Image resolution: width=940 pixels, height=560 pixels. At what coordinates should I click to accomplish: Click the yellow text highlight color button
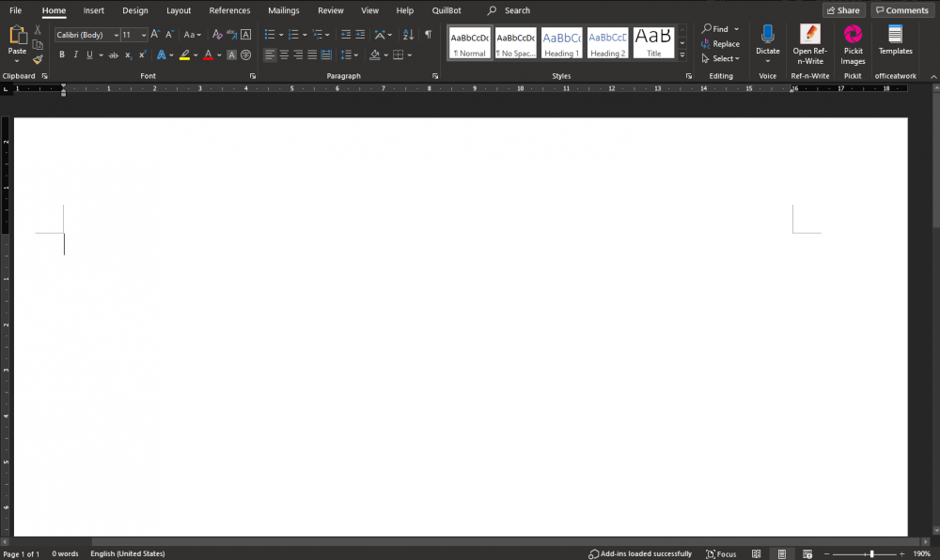(185, 55)
